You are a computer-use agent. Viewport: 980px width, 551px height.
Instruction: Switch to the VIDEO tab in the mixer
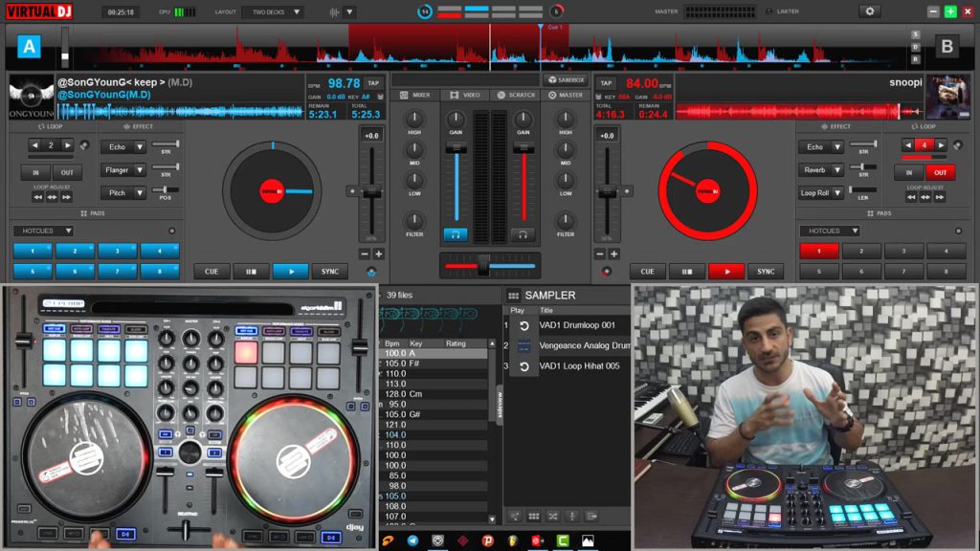(466, 96)
